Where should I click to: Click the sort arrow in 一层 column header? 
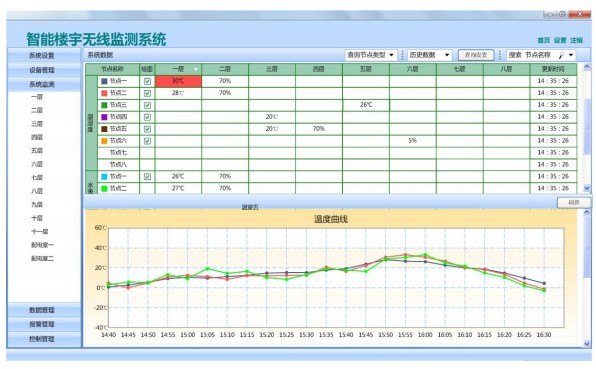(196, 69)
